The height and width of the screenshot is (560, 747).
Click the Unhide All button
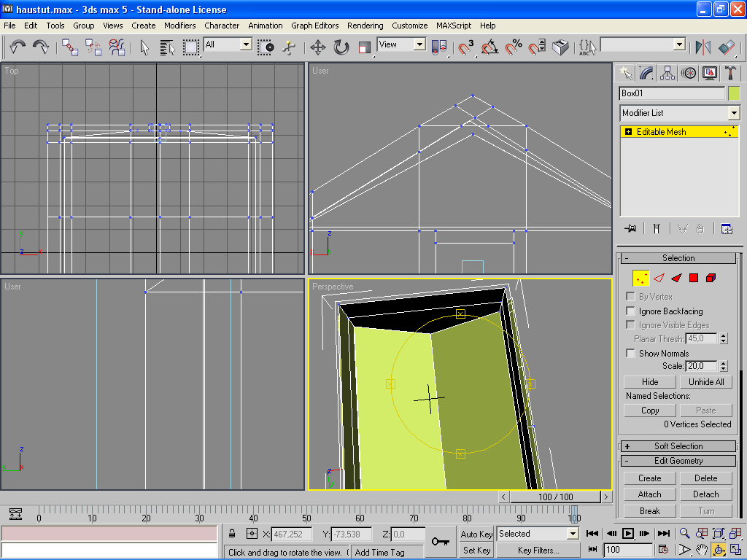pos(706,382)
